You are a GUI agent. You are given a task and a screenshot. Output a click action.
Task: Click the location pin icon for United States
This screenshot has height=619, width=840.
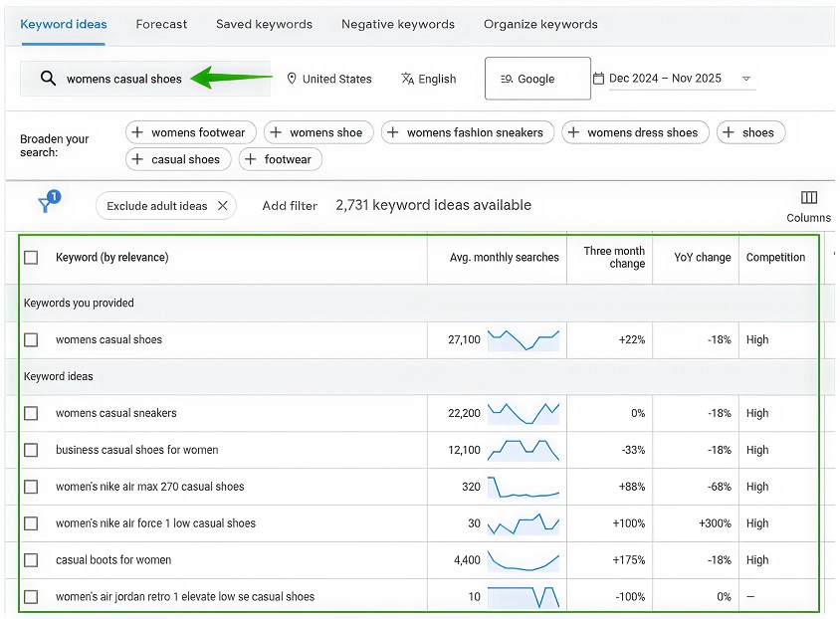click(x=292, y=79)
